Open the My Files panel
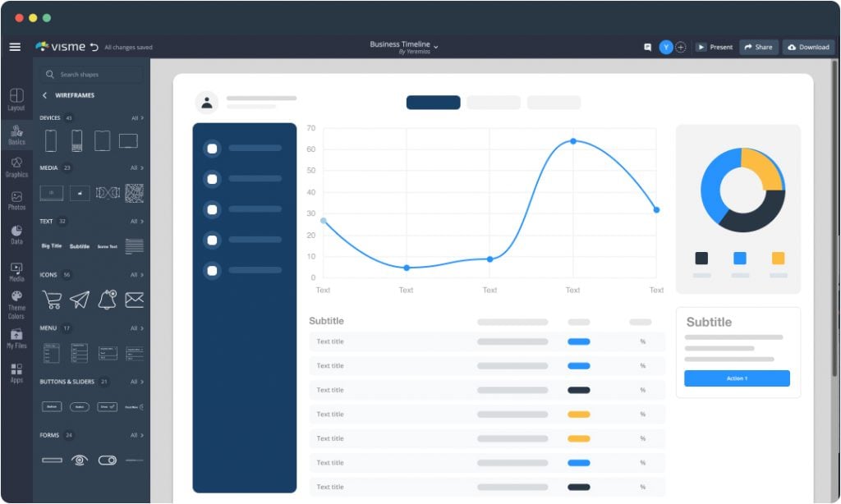 coord(16,339)
